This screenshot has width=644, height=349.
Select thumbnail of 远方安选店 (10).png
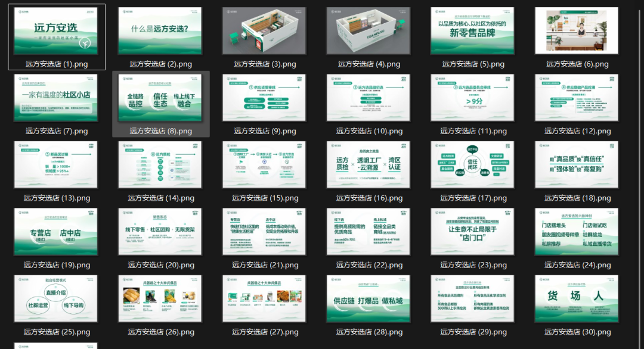coord(369,98)
